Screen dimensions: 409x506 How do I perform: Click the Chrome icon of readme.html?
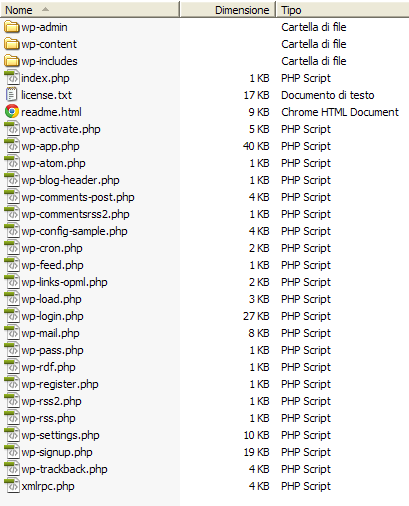point(12,112)
